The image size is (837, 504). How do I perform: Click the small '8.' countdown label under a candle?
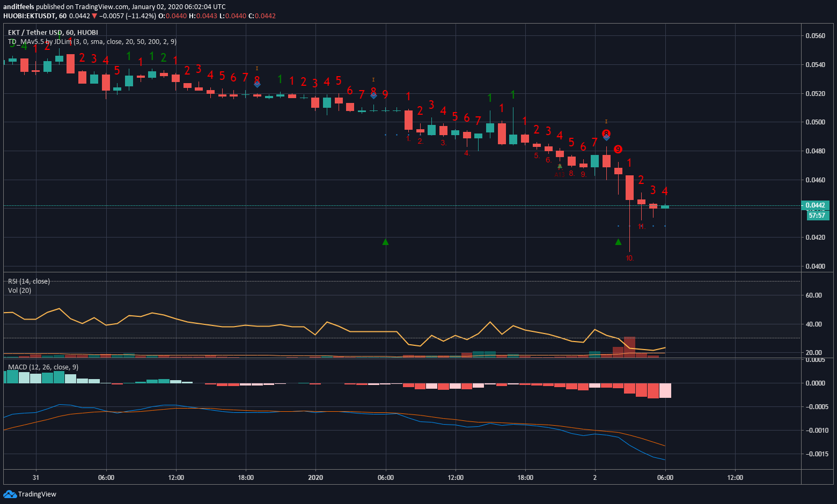point(571,173)
